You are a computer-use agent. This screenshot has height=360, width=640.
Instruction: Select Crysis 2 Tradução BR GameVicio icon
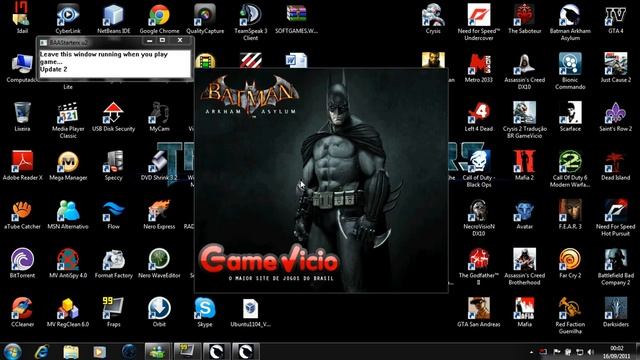(524, 114)
